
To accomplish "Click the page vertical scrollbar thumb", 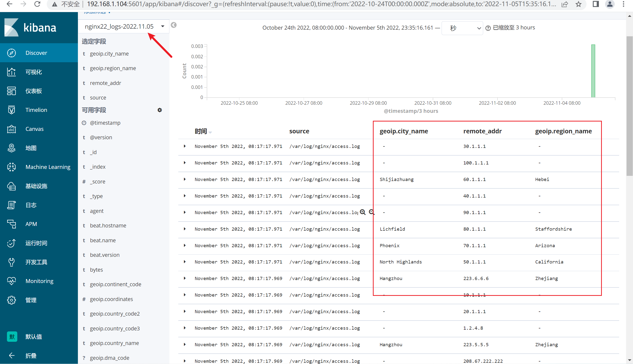I will tap(630, 106).
